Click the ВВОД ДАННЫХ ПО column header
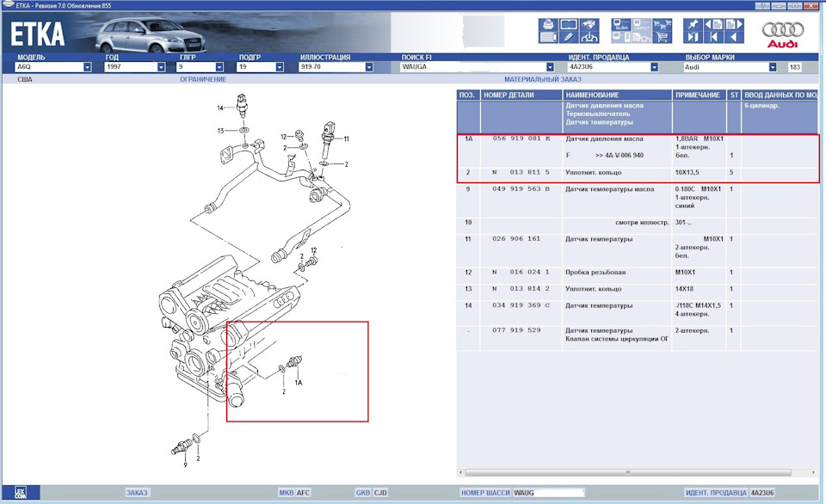 (x=780, y=95)
